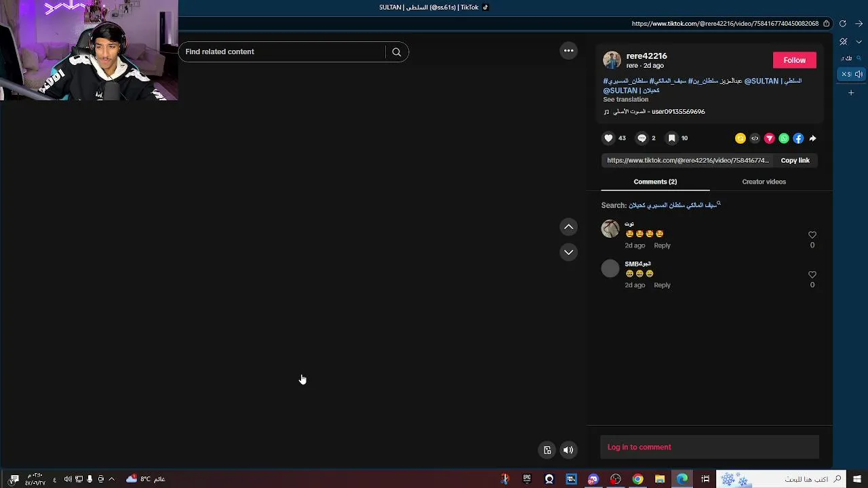Click the weather widget showing 8°C
This screenshot has width=868, height=488.
point(145,479)
